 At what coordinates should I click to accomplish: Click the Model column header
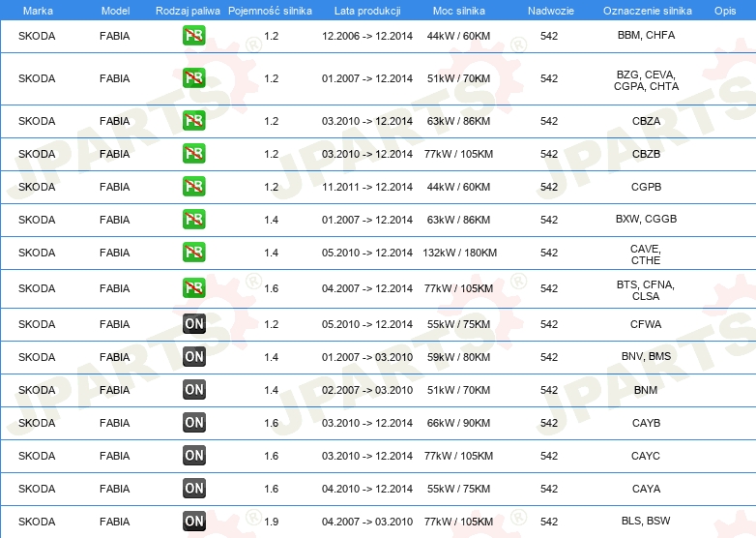coord(115,11)
